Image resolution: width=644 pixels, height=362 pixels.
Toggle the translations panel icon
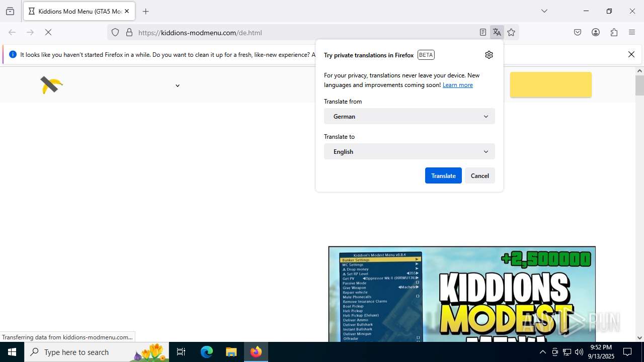point(497,33)
